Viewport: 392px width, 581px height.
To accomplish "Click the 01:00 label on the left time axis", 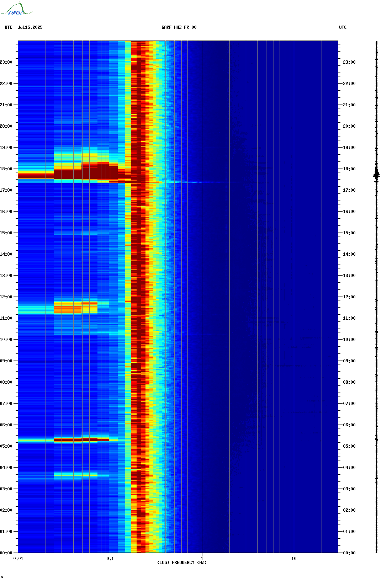I will [x=6, y=532].
